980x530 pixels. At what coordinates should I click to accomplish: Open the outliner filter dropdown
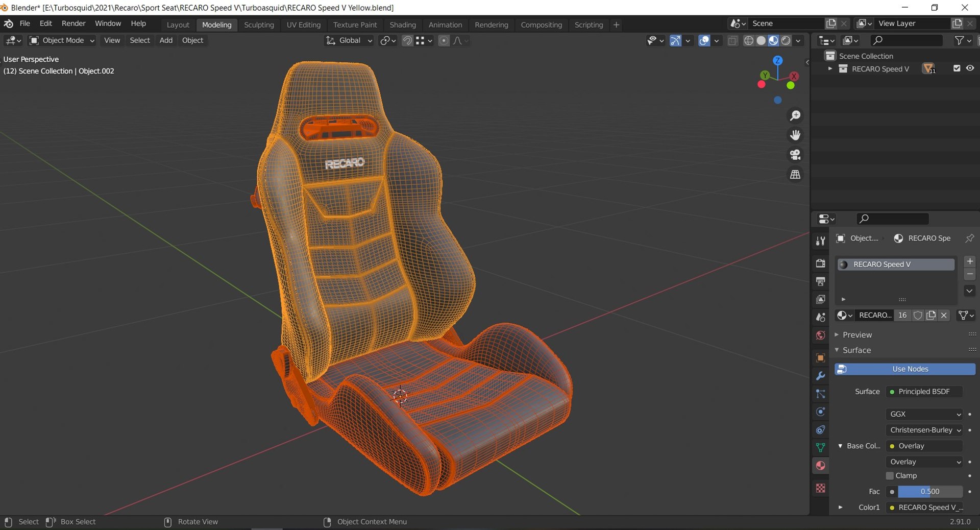(963, 41)
